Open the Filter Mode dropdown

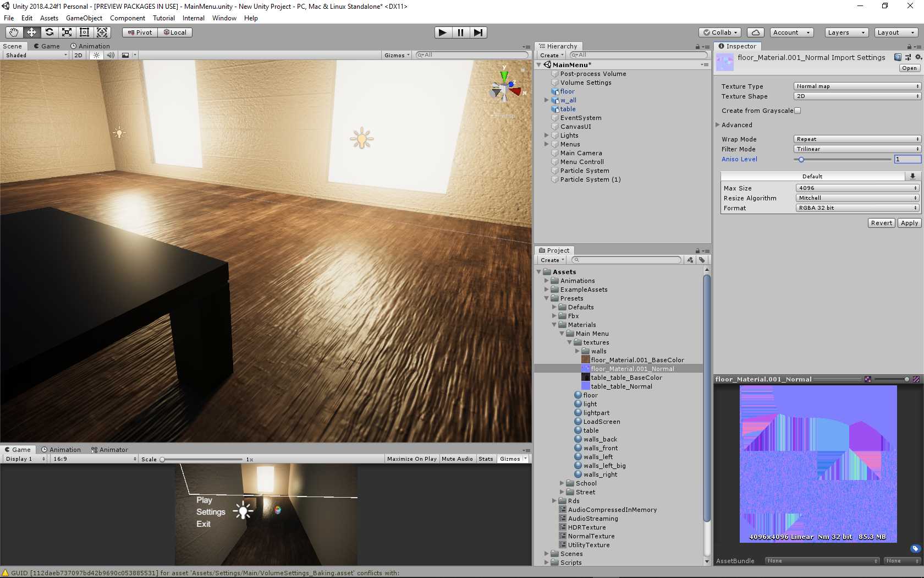(x=857, y=149)
